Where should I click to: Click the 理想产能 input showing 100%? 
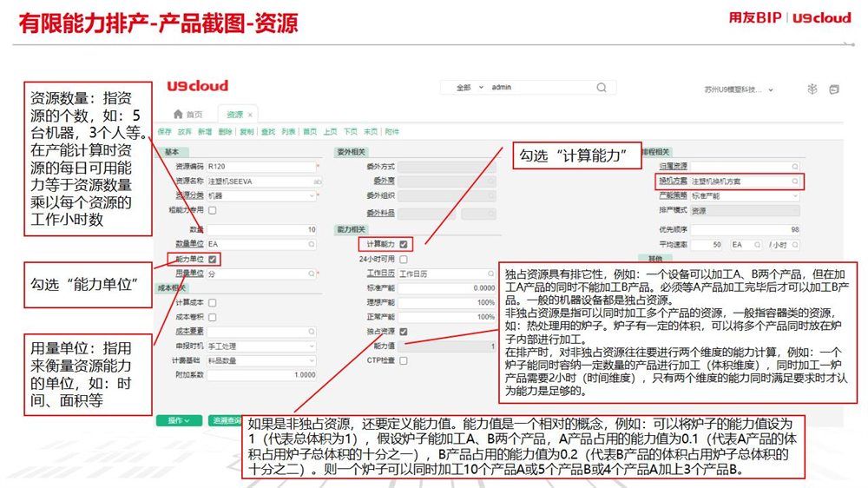point(447,303)
